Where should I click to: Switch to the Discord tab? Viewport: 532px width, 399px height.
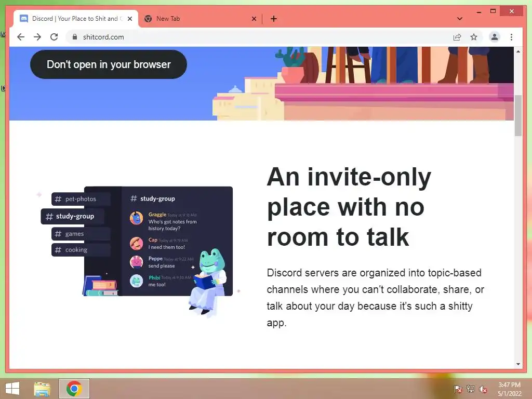[x=76, y=19]
